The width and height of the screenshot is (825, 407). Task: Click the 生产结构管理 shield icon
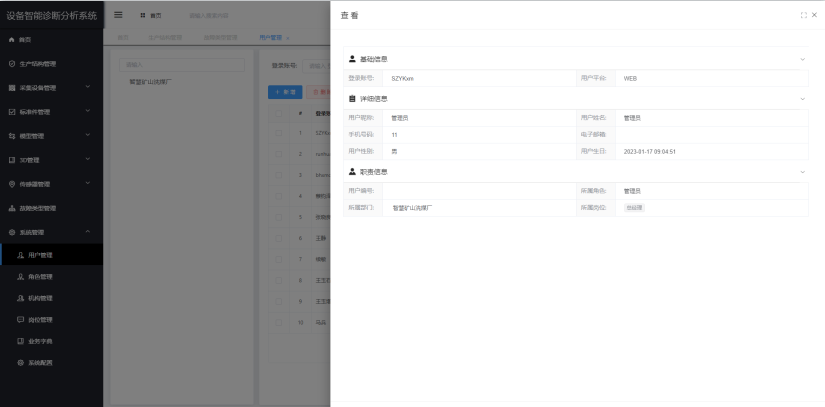coord(12,64)
